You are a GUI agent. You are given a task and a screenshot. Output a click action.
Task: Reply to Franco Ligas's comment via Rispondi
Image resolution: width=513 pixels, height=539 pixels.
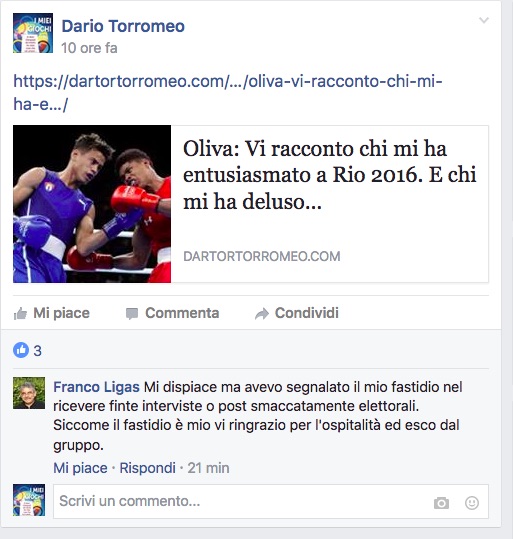tap(148, 468)
